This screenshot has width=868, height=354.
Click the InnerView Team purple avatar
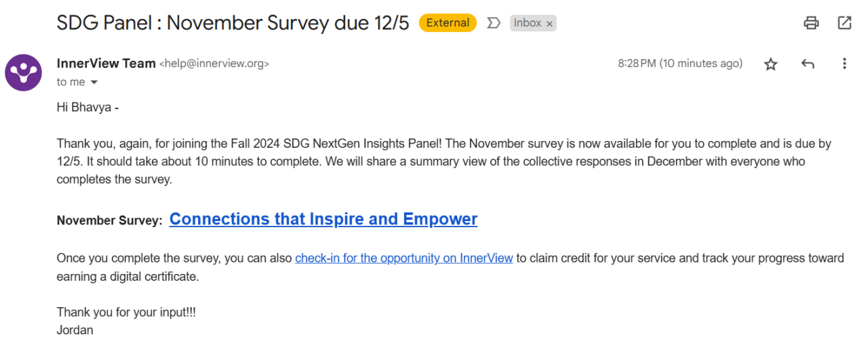pos(23,73)
